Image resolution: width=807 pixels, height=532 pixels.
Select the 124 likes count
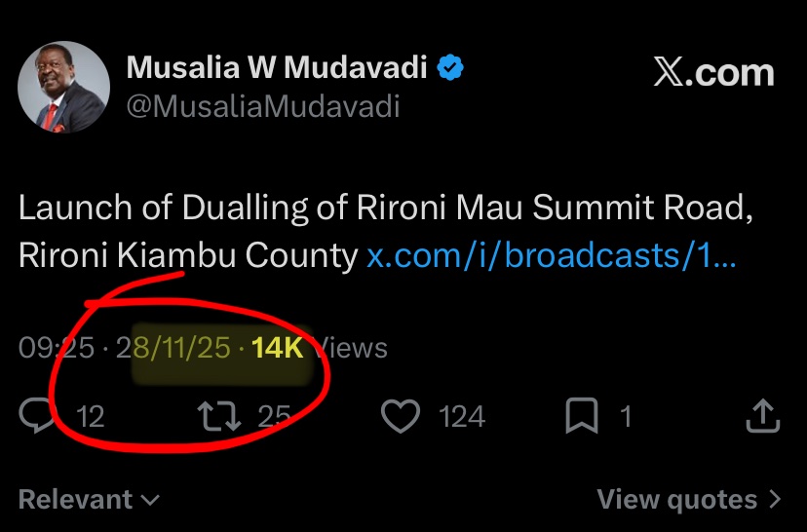point(462,416)
